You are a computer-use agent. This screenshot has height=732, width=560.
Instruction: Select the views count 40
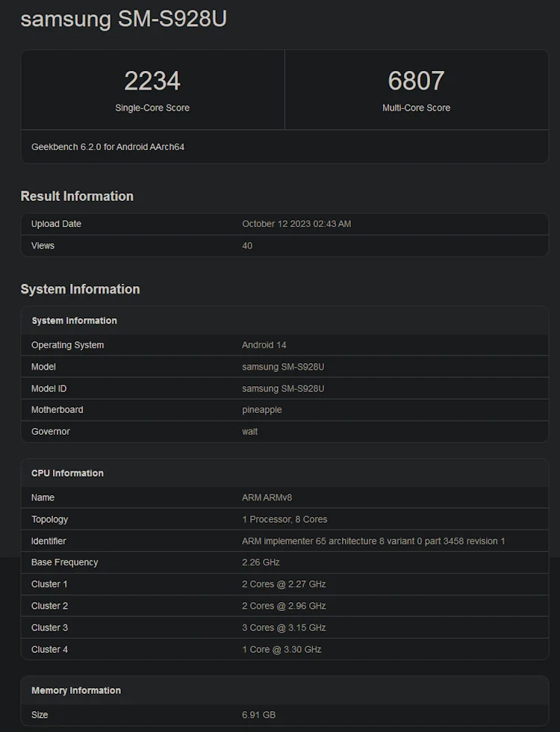pyautogui.click(x=247, y=246)
